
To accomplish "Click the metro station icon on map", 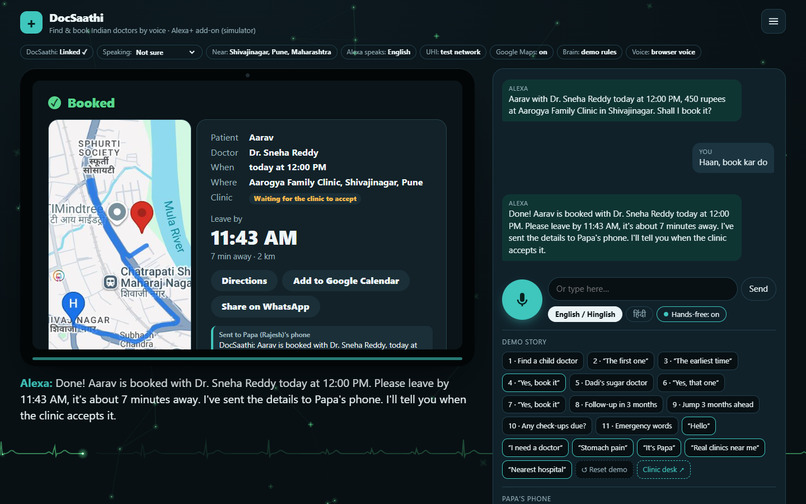I will pyautogui.click(x=111, y=282).
